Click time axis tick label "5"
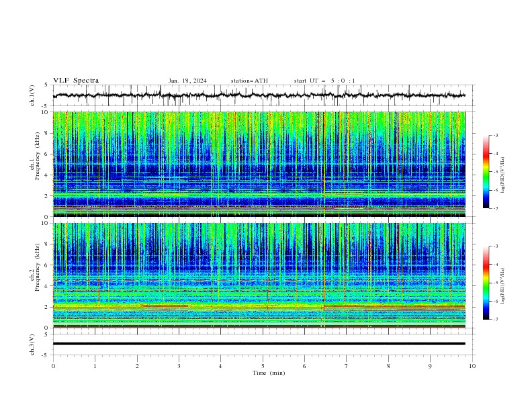 pos(263,366)
